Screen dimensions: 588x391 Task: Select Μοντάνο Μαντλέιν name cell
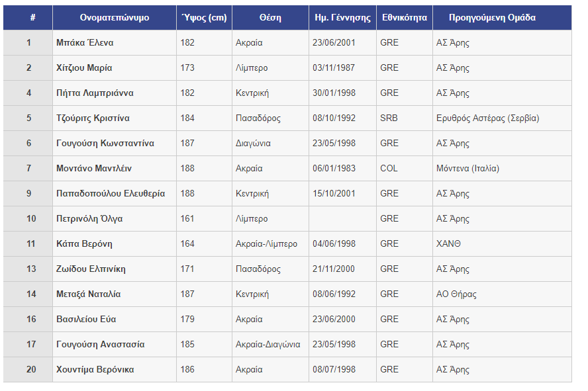pos(115,169)
